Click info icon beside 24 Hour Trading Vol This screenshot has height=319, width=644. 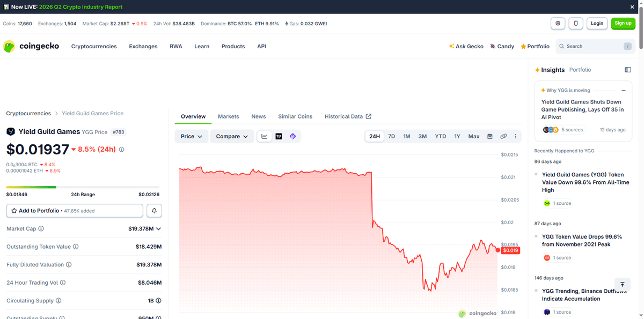[x=62, y=283]
